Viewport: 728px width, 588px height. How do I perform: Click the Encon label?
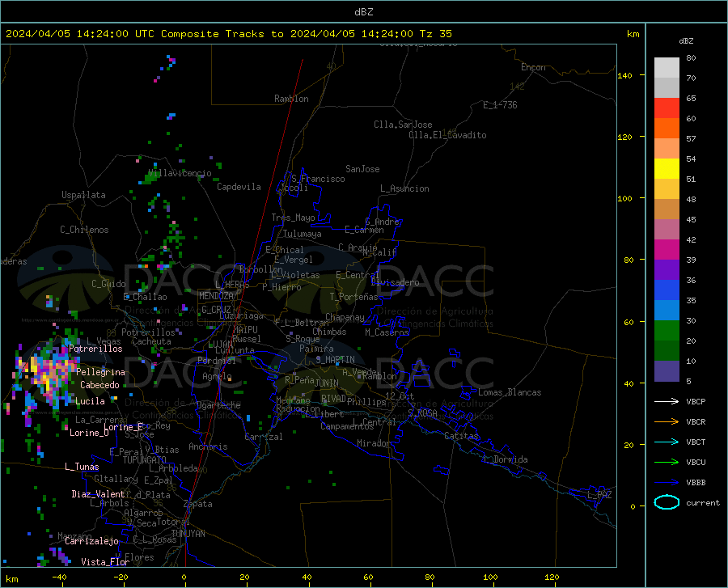click(x=533, y=67)
